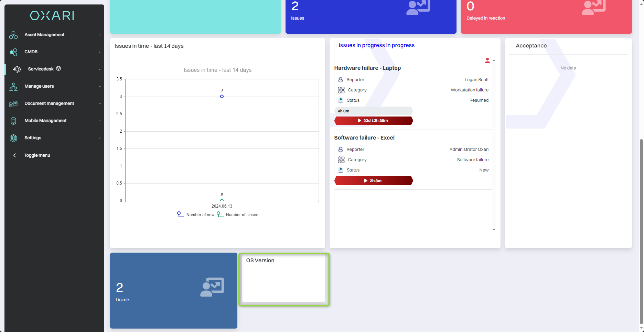This screenshot has width=644, height=332.
Task: Open the Mobile Management menu
Action: coord(45,121)
